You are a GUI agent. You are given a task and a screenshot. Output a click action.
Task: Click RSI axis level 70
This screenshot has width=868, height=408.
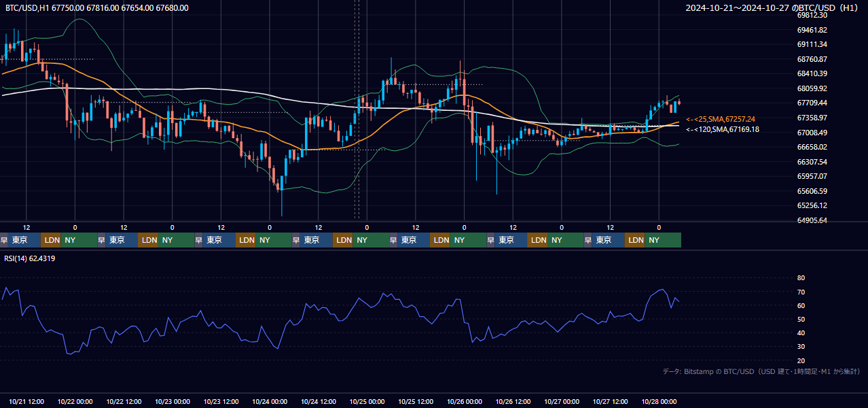801,292
